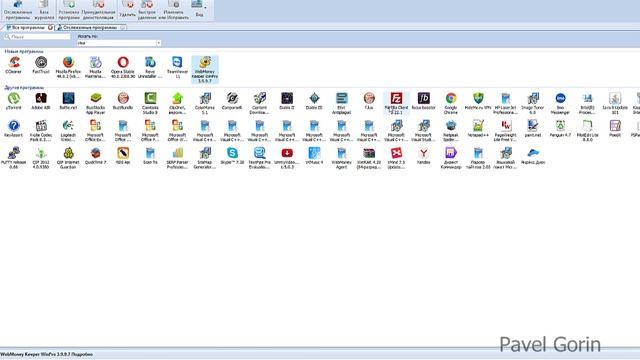
Task: Select the Opera Stable program
Action: pyautogui.click(x=123, y=67)
